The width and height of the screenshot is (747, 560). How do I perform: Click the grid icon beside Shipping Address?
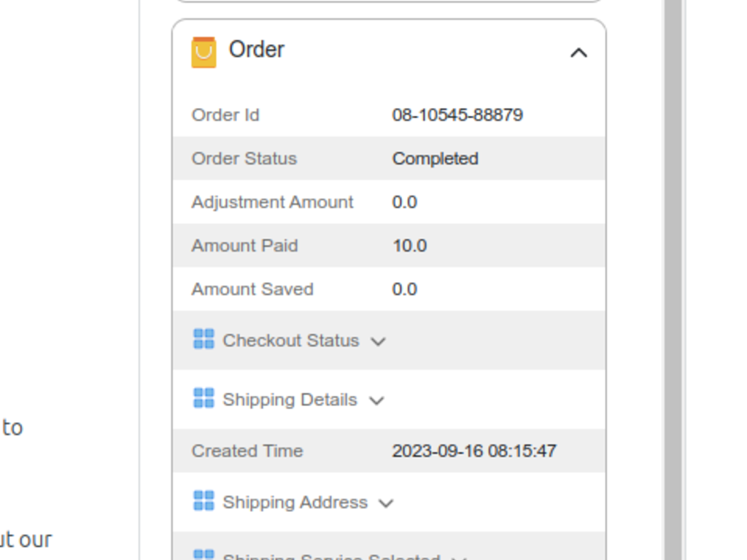(x=204, y=501)
